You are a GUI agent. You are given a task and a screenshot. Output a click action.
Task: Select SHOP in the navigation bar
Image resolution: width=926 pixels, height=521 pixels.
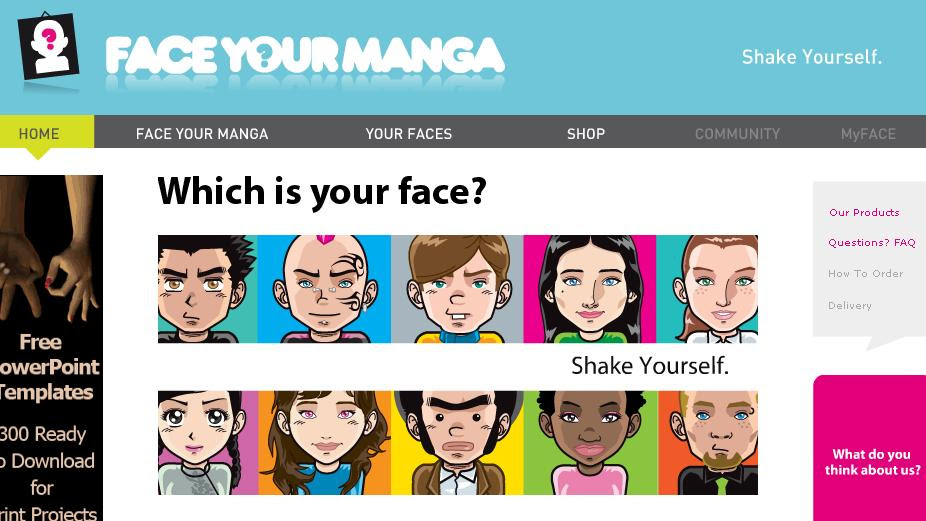pos(586,134)
